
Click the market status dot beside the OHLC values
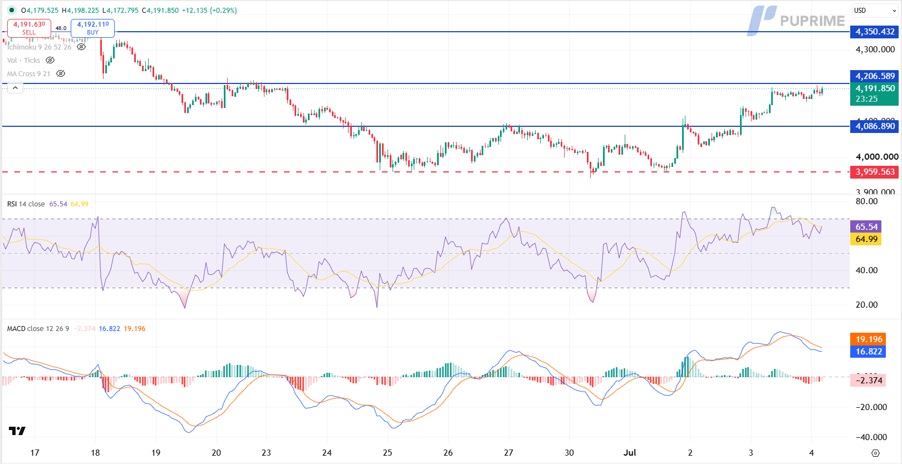point(12,10)
